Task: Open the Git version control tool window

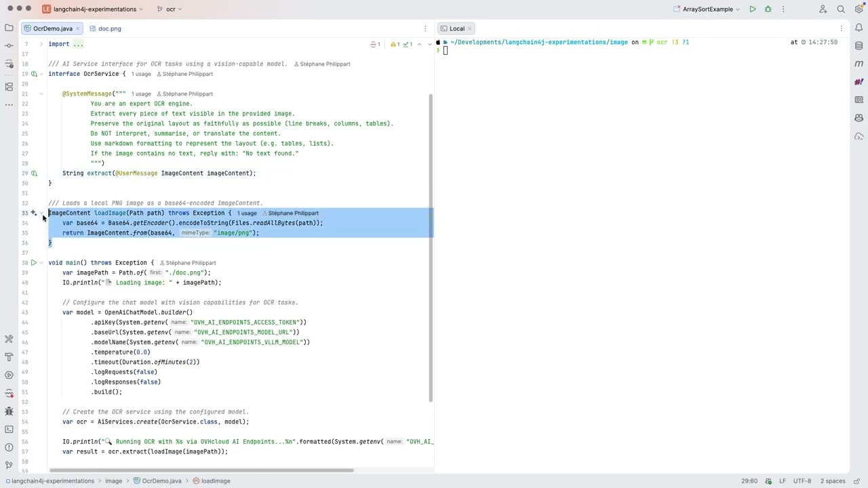Action: tap(9, 465)
